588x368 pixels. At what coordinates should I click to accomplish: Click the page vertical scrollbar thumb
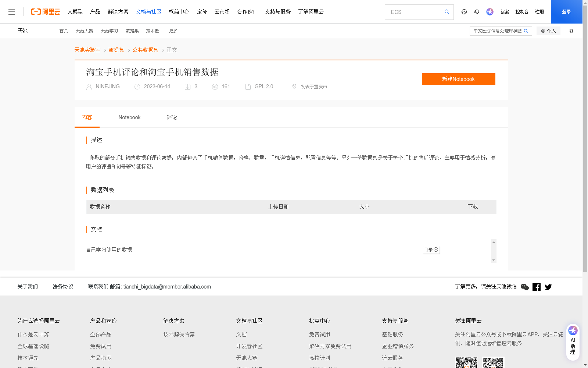point(585,139)
